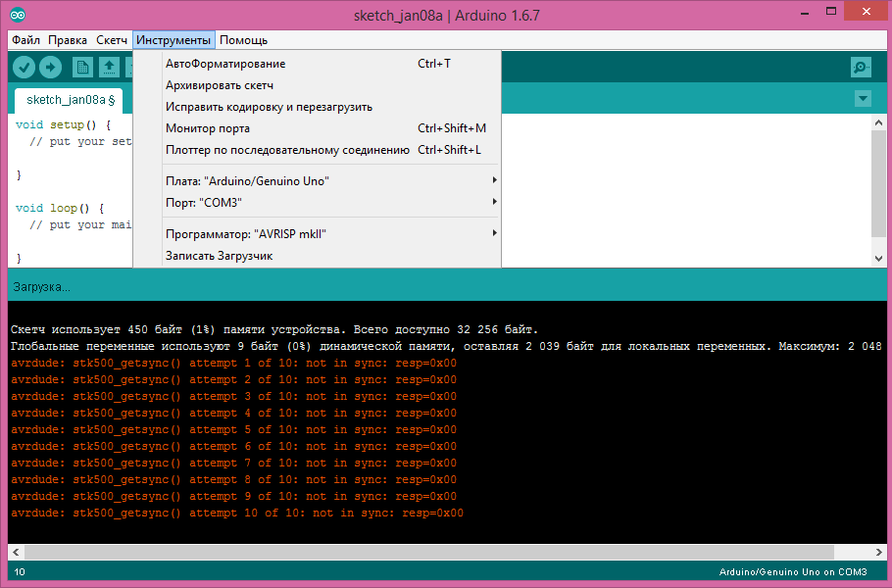
Task: Open Serial Monitor magnifier icon
Action: click(x=861, y=67)
